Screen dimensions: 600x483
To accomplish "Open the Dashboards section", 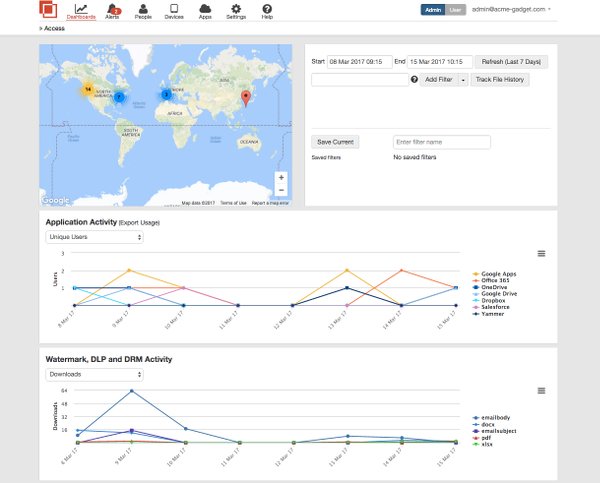I will (x=81, y=11).
